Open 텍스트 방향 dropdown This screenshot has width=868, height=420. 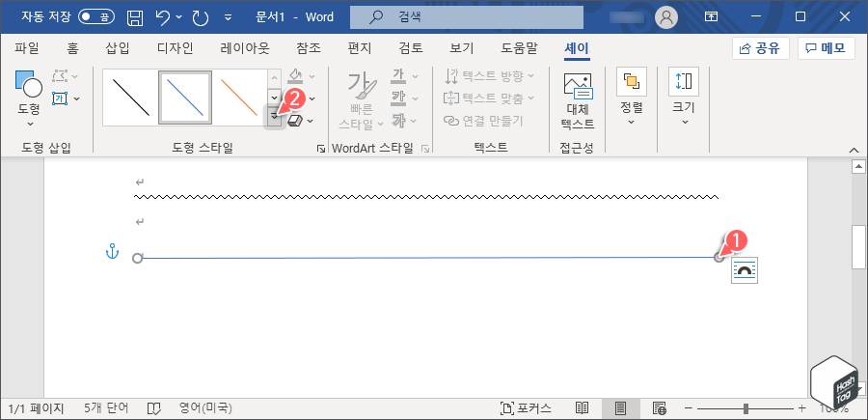490,76
